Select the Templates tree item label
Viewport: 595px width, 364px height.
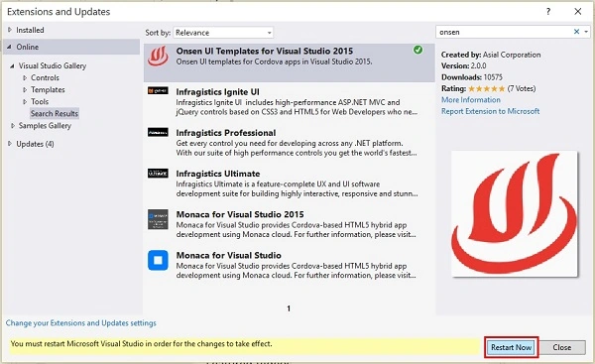pos(48,90)
